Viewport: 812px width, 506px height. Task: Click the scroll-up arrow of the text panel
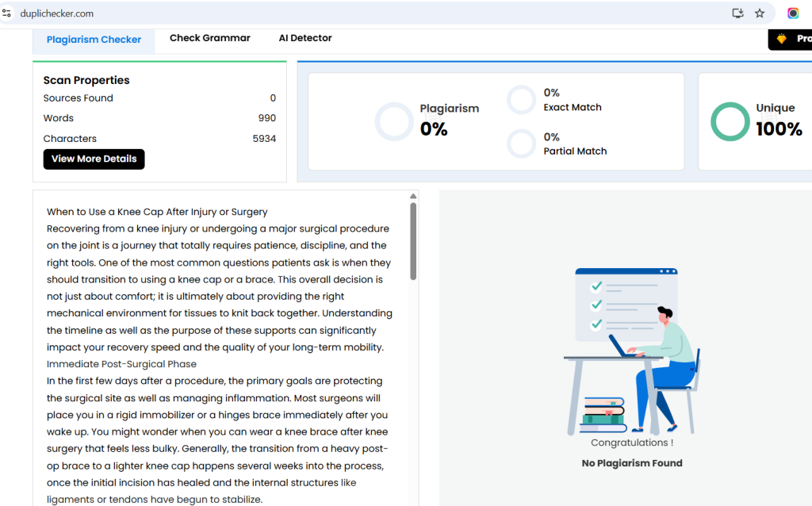pyautogui.click(x=413, y=196)
